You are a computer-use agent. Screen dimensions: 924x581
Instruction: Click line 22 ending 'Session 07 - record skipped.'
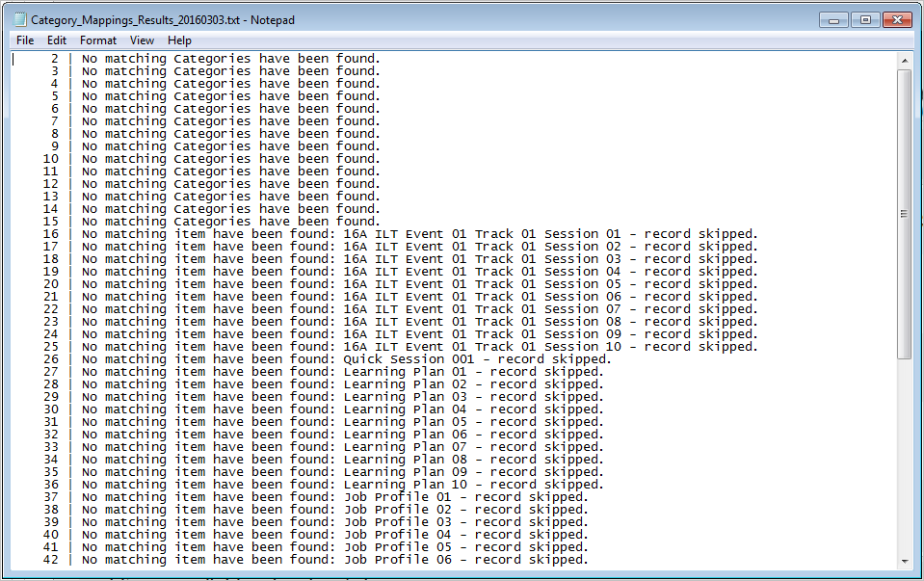tap(400, 309)
